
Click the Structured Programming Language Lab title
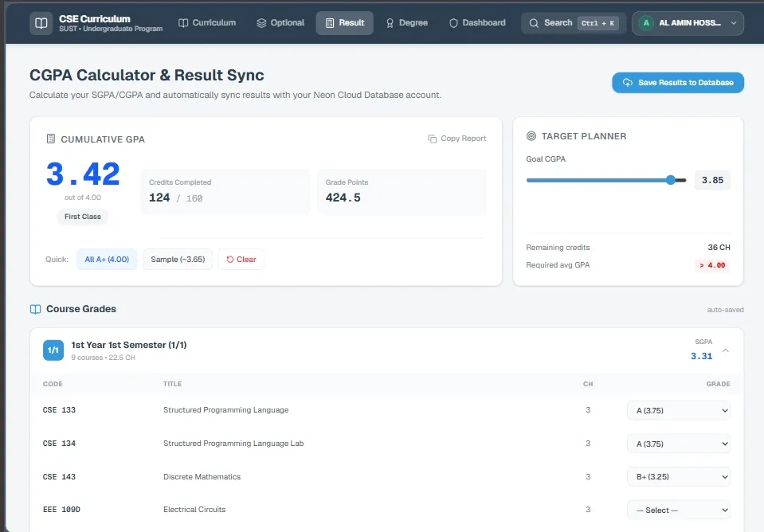coord(233,444)
